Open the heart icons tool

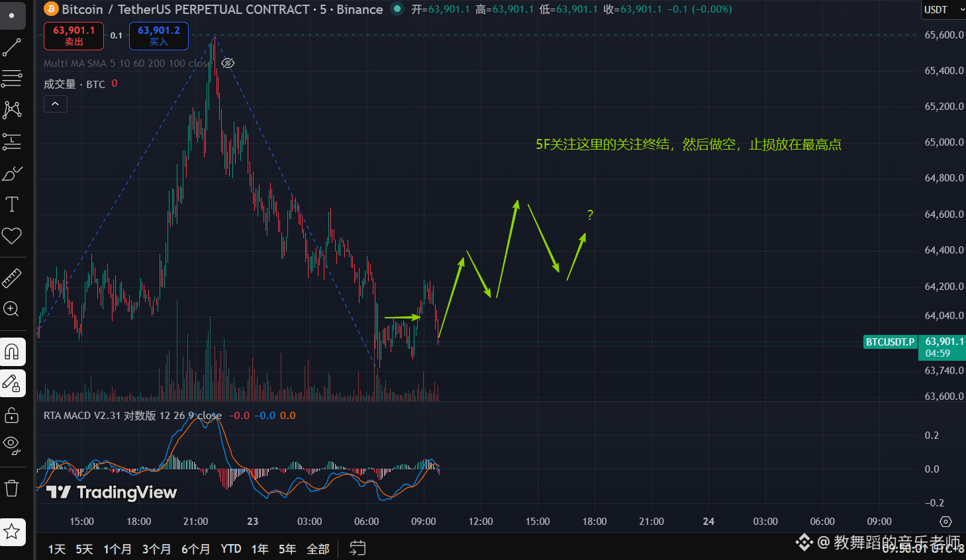click(x=12, y=236)
